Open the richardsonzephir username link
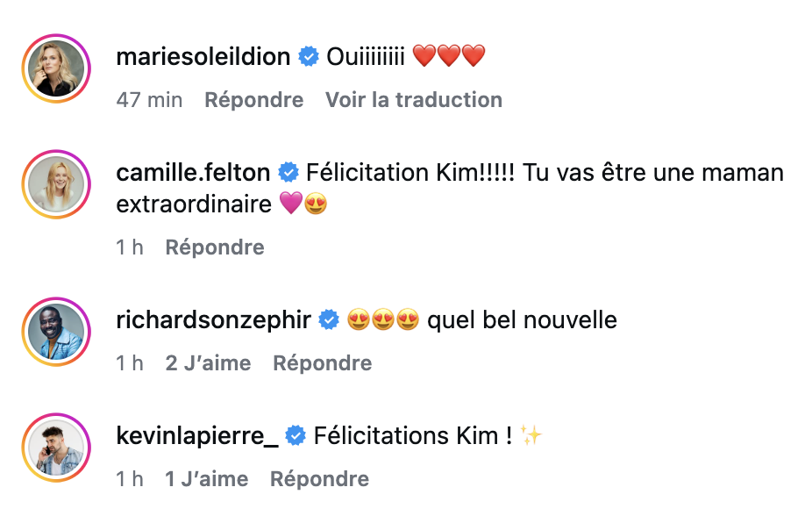This screenshot has width=812, height=516. coord(213,320)
